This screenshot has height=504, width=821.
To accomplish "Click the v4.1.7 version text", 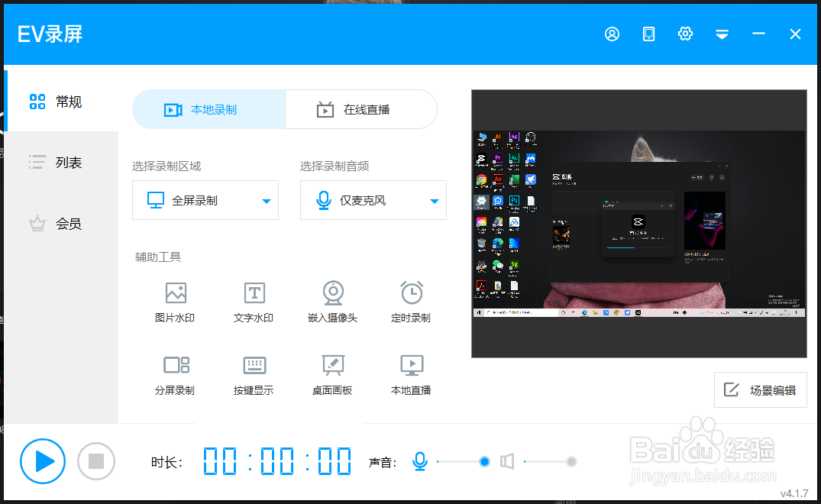I will pyautogui.click(x=794, y=493).
